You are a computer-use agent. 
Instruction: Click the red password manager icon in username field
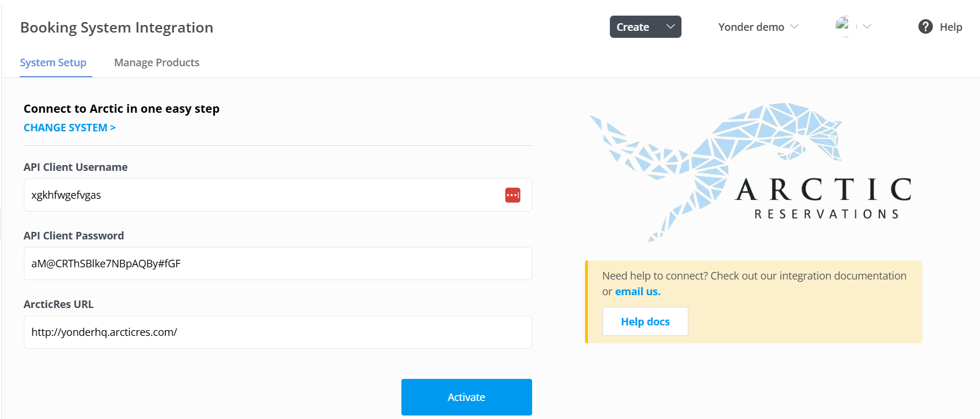click(x=512, y=195)
